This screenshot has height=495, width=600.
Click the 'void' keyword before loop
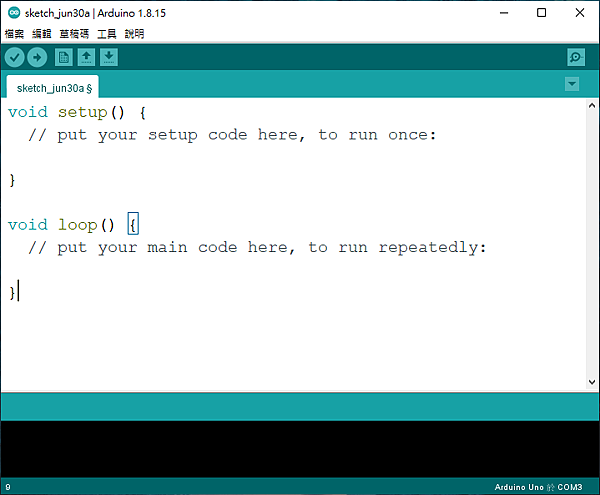[28, 225]
